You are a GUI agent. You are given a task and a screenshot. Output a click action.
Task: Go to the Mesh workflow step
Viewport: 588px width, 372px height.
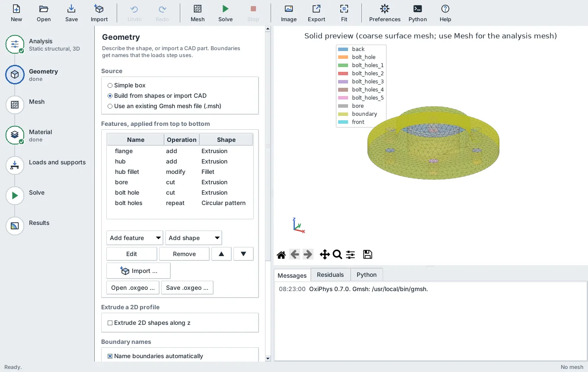[15, 105]
